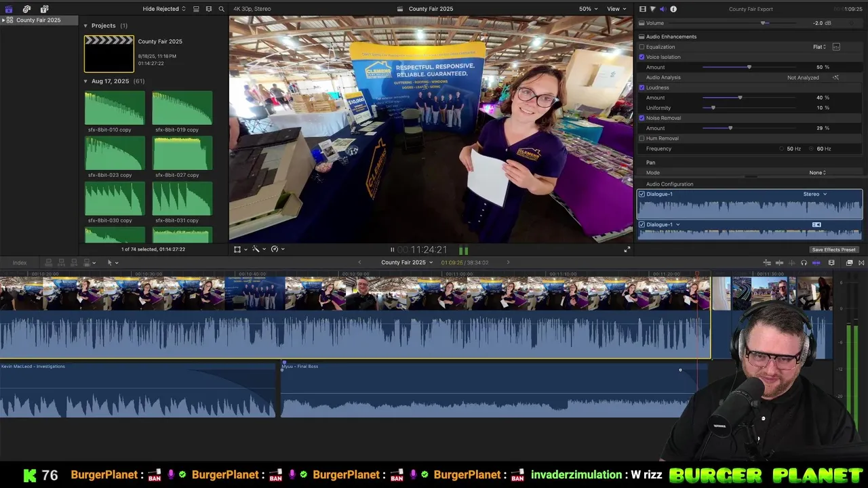Open the Pan Mode None dropdown
This screenshot has height=488, width=868.
click(817, 173)
